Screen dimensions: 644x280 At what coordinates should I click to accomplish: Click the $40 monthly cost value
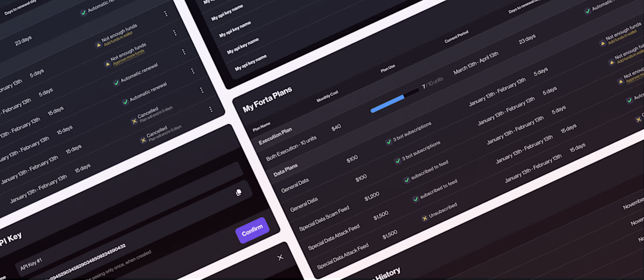point(336,128)
